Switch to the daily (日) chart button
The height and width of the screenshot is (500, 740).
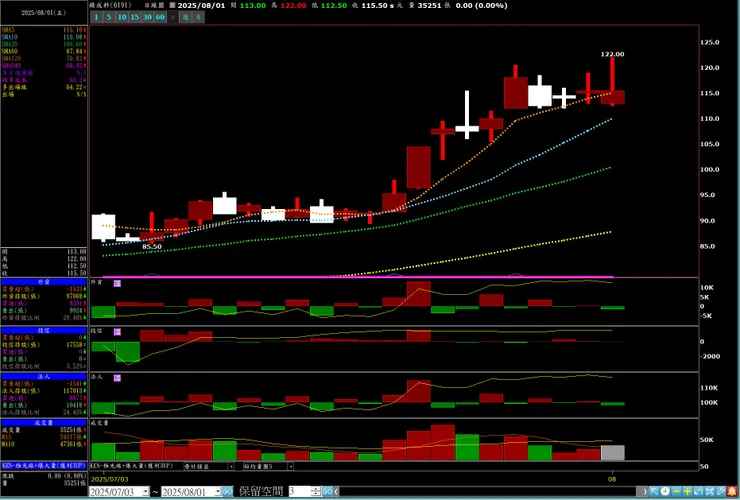coord(173,17)
